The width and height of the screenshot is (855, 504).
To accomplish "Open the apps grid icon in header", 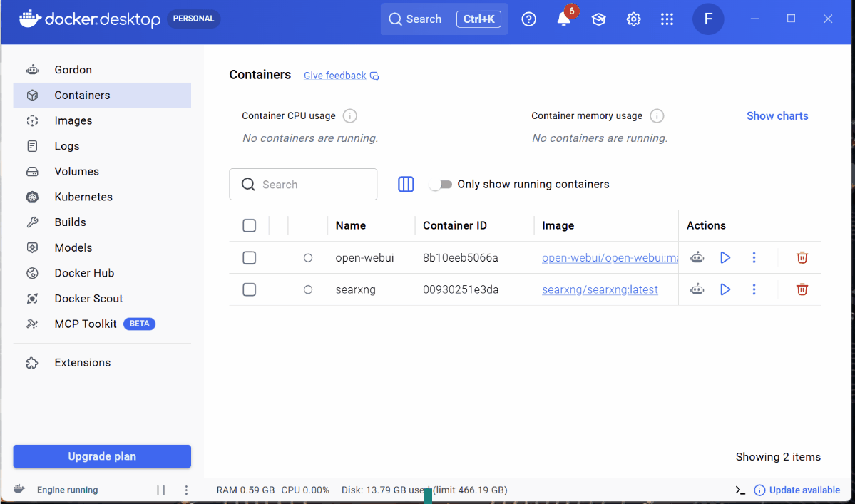I will click(x=667, y=19).
